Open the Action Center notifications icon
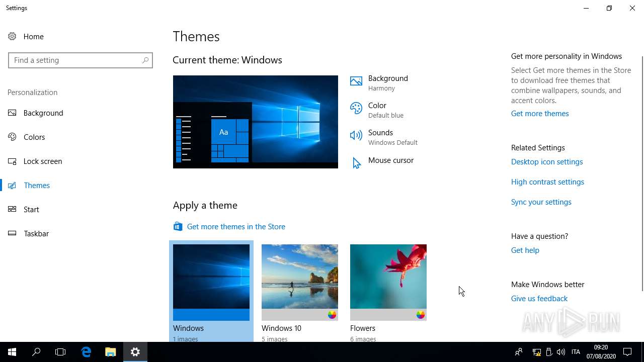 point(627,352)
